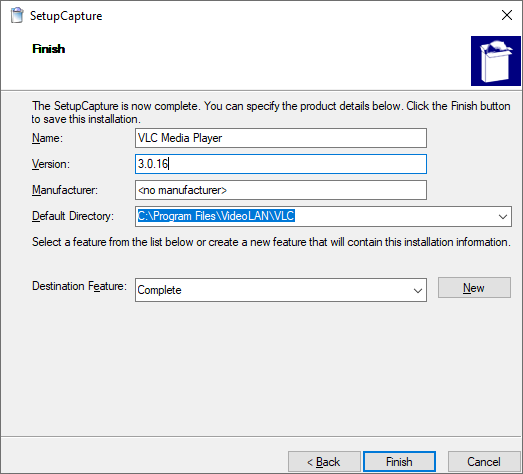
Task: Focus the Version field showing 3.0.16
Action: tap(281, 164)
